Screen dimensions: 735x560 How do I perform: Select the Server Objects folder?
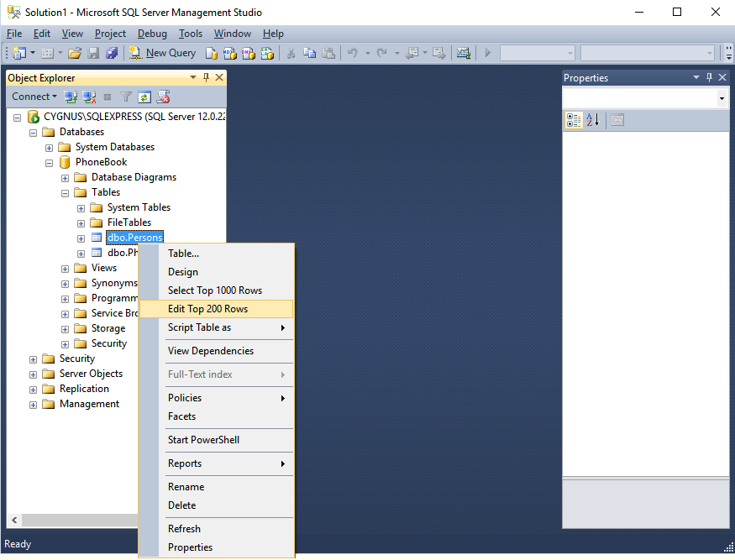click(x=91, y=374)
